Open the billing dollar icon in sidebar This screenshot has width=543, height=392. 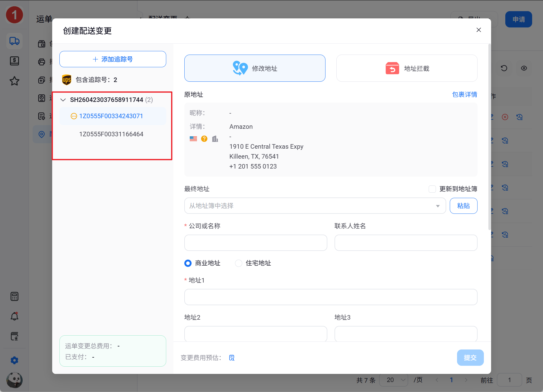[14, 61]
